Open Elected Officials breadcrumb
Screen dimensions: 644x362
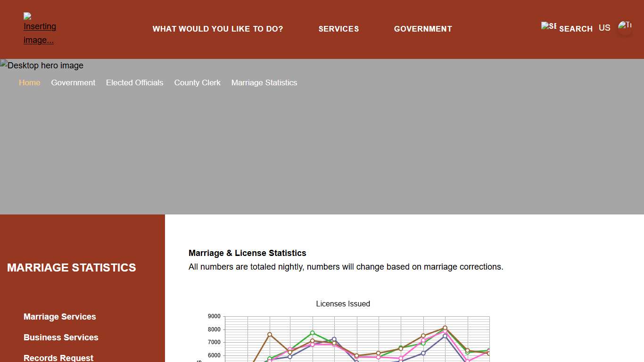(134, 82)
